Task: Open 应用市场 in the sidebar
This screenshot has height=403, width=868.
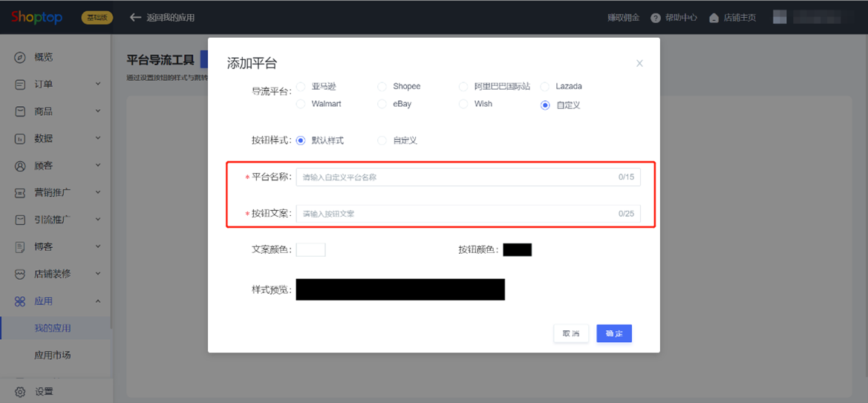Action: [x=53, y=356]
